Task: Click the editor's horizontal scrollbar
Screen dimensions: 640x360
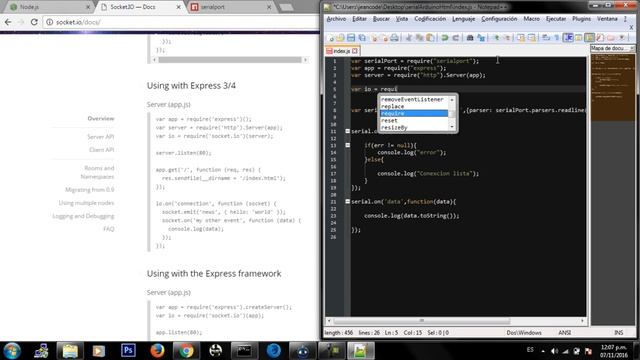Action: point(456,321)
